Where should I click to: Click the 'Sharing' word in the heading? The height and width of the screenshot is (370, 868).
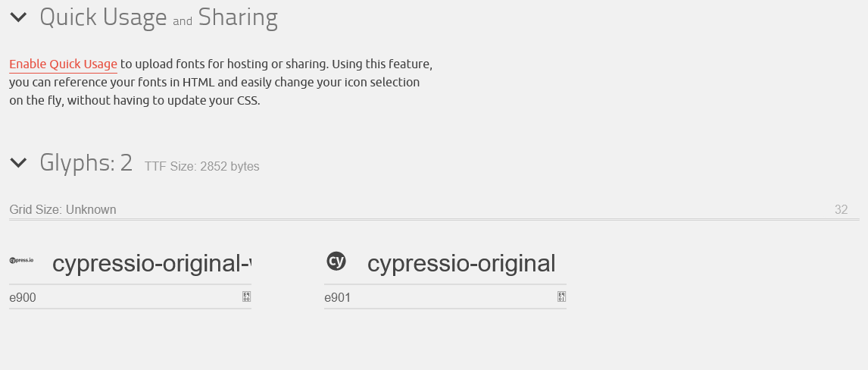tap(238, 17)
